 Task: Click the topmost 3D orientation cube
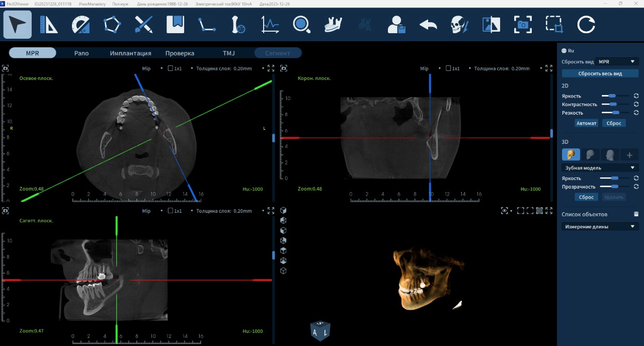pos(283,210)
